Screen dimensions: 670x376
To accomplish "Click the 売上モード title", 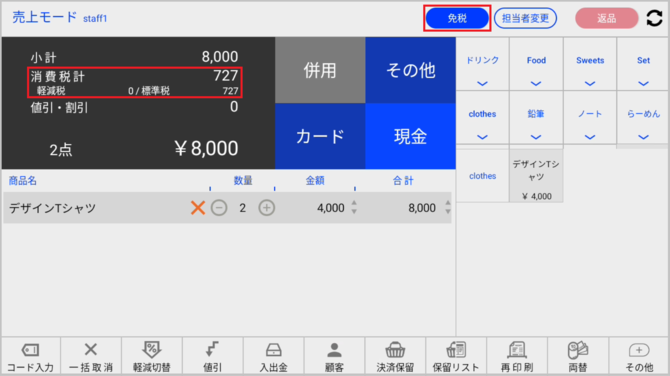I will pos(44,17).
